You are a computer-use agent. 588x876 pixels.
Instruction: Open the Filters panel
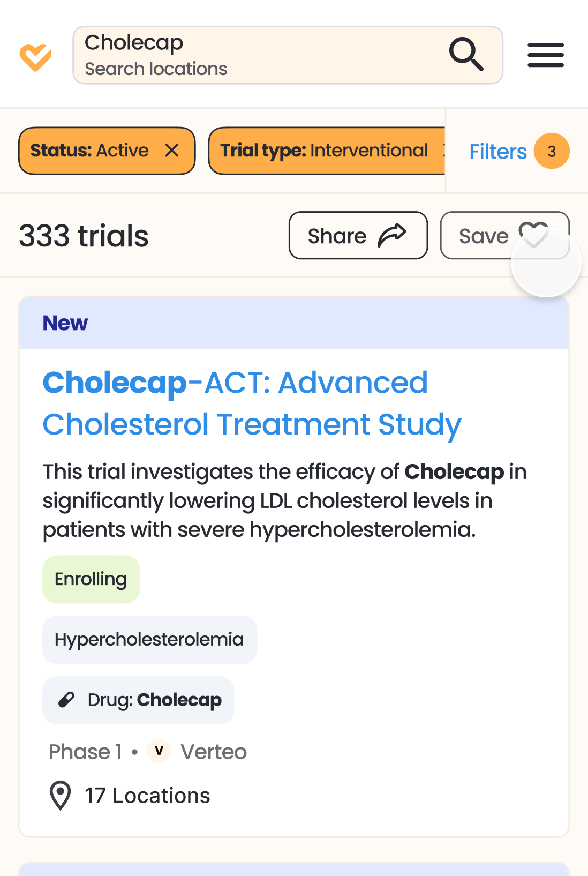click(497, 152)
